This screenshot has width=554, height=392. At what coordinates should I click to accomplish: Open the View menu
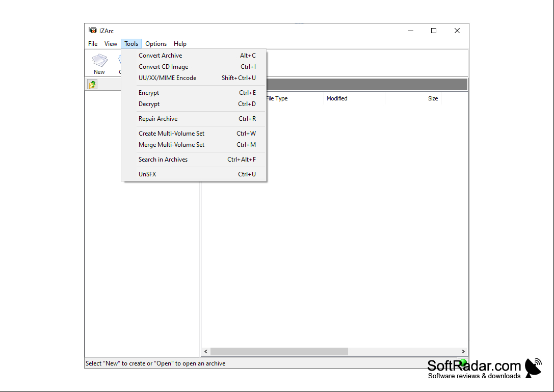coord(111,44)
